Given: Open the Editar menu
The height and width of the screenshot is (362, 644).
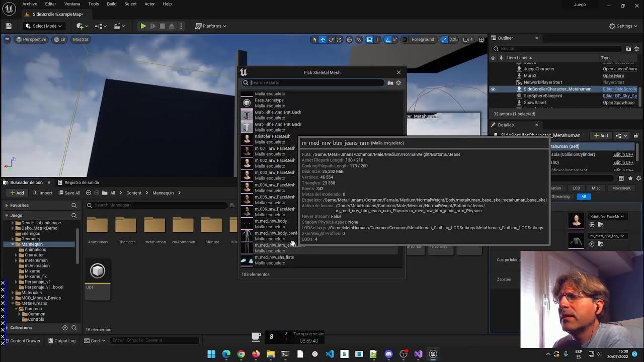Looking at the screenshot, I should click(x=50, y=4).
